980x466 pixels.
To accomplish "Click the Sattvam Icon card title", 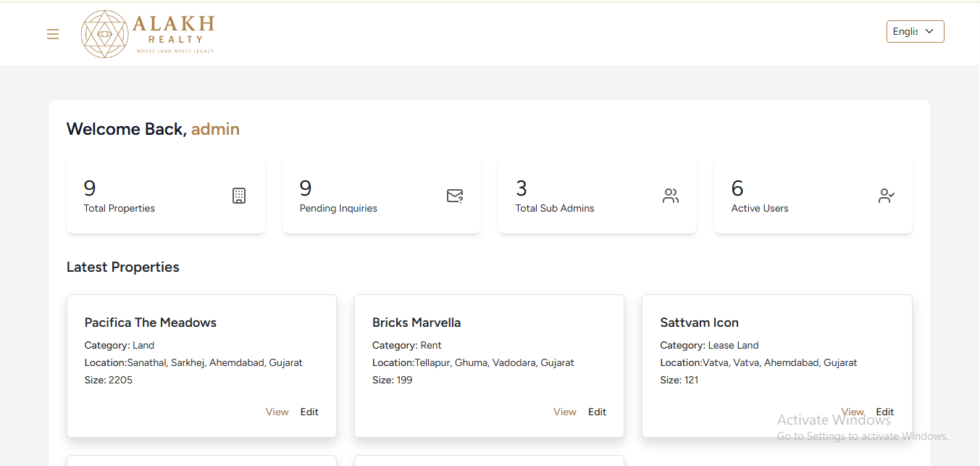I will pos(699,323).
